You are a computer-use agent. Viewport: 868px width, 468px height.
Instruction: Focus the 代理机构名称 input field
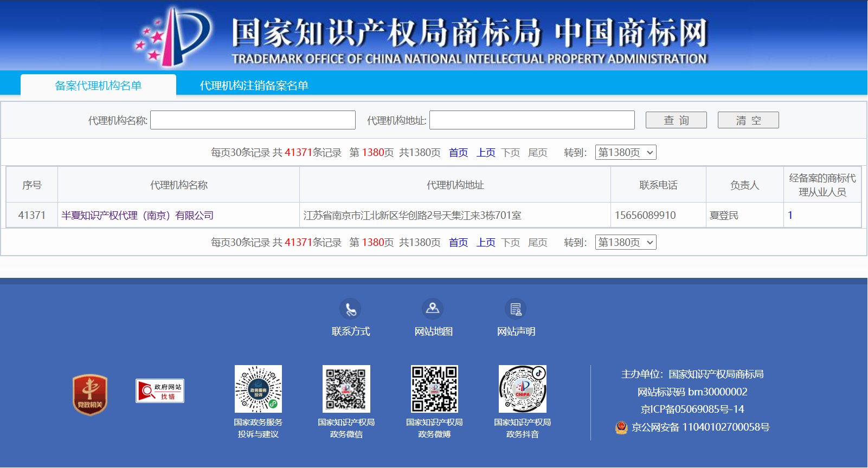253,120
